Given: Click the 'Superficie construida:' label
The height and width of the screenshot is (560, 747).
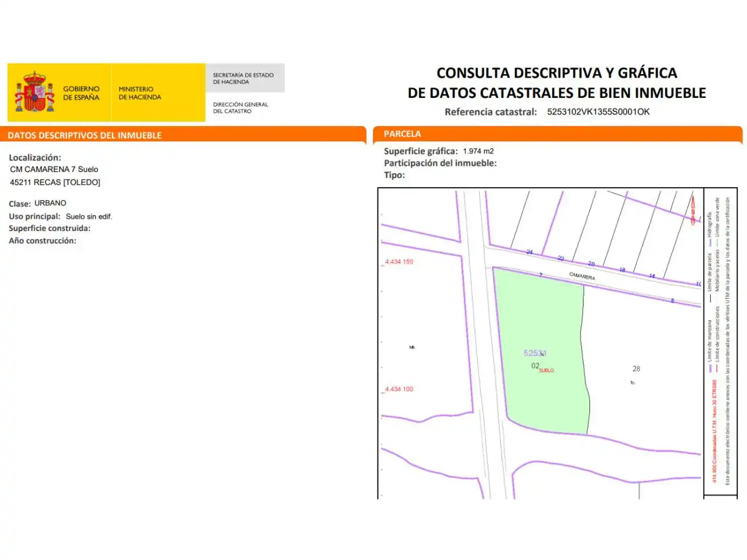Looking at the screenshot, I should click(x=50, y=229).
